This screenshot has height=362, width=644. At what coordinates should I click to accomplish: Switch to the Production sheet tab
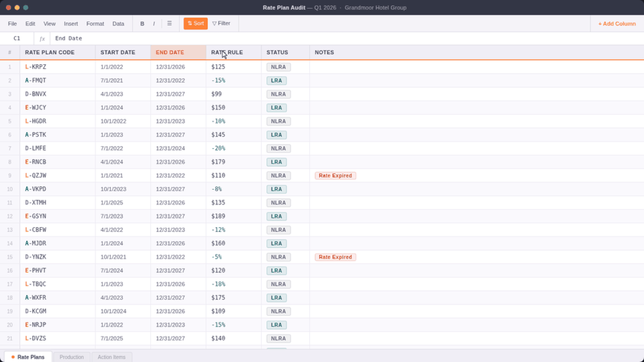[72, 357]
